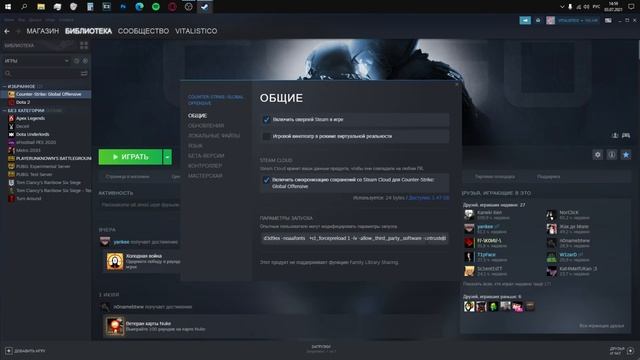Click the Big Picture mode icon in header
Screen dimensions: 640x360
[608, 20]
